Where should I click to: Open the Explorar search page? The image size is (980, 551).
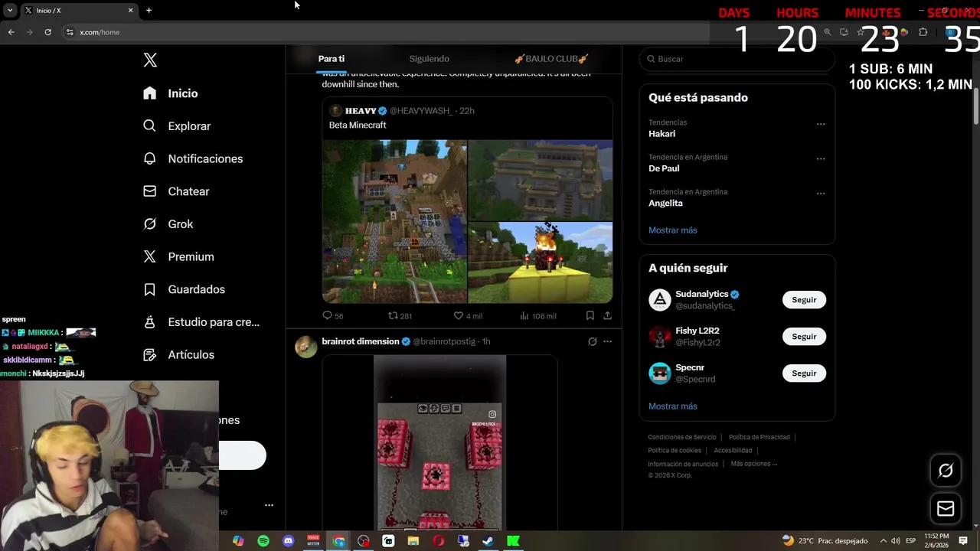177,126
